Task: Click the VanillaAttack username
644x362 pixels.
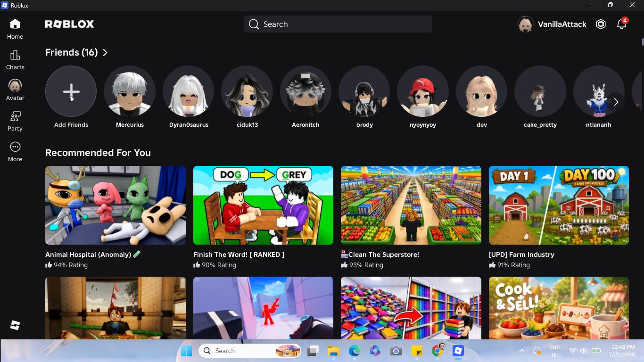Action: coord(562,24)
